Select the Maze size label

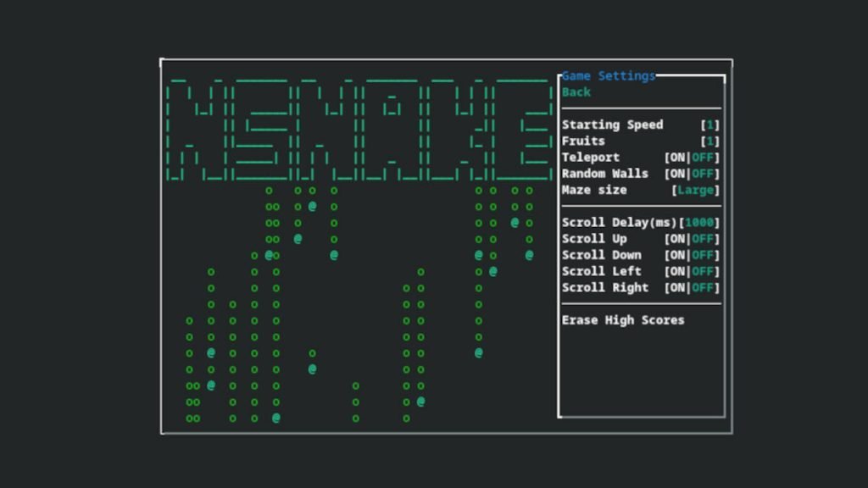coord(594,191)
